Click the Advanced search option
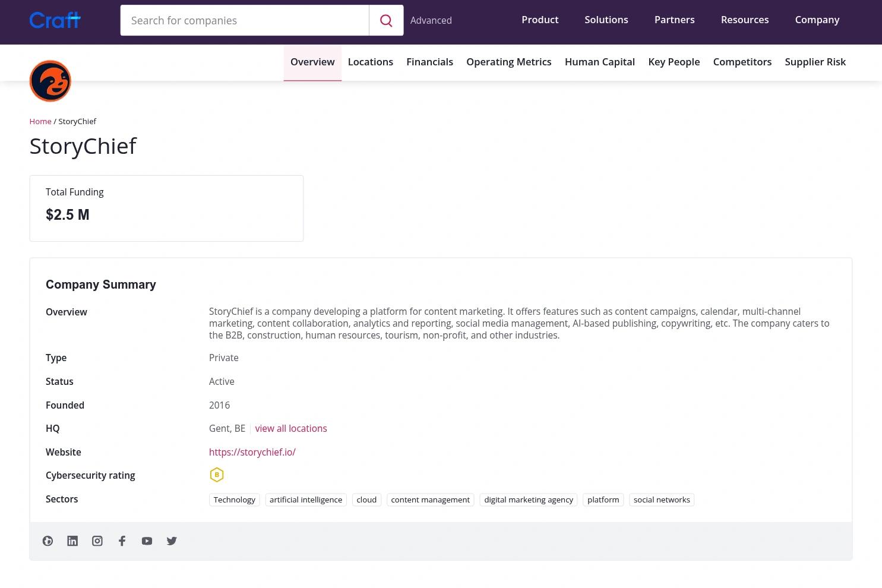Image resolution: width=882 pixels, height=588 pixels. coord(431,20)
